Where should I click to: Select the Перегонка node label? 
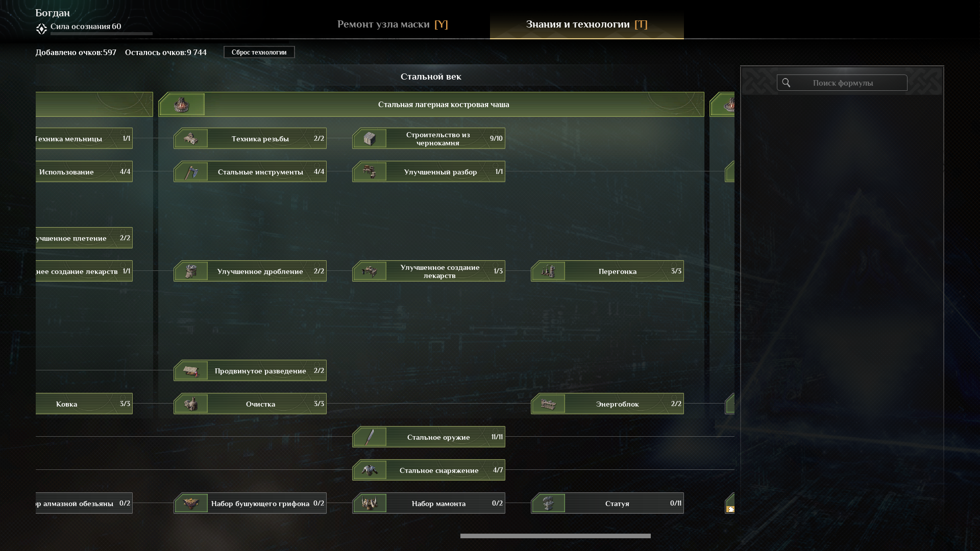point(617,271)
